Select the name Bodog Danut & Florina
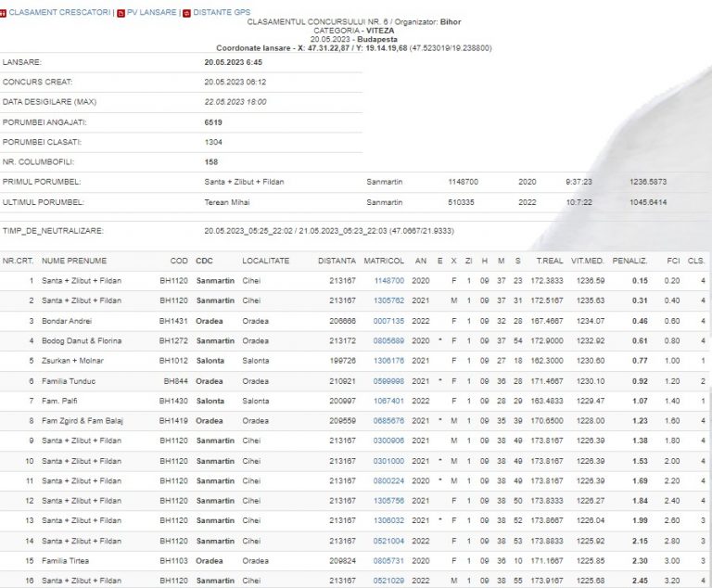The width and height of the screenshot is (712, 588). (82, 340)
